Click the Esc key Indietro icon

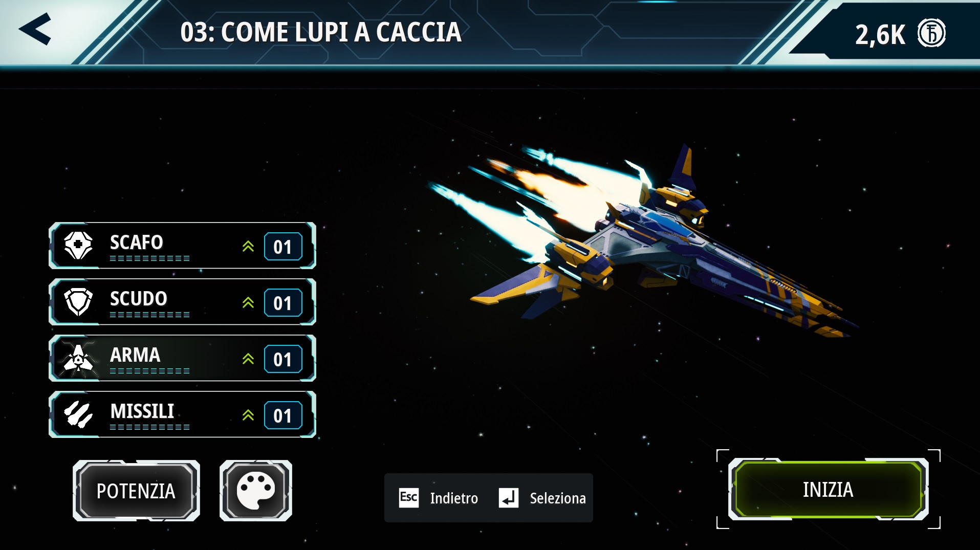408,497
